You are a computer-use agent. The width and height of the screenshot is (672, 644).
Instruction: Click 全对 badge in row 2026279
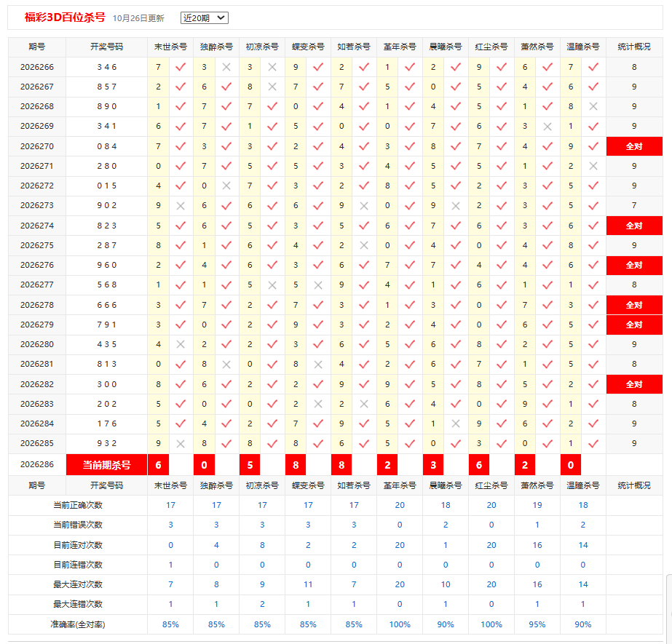tap(634, 325)
